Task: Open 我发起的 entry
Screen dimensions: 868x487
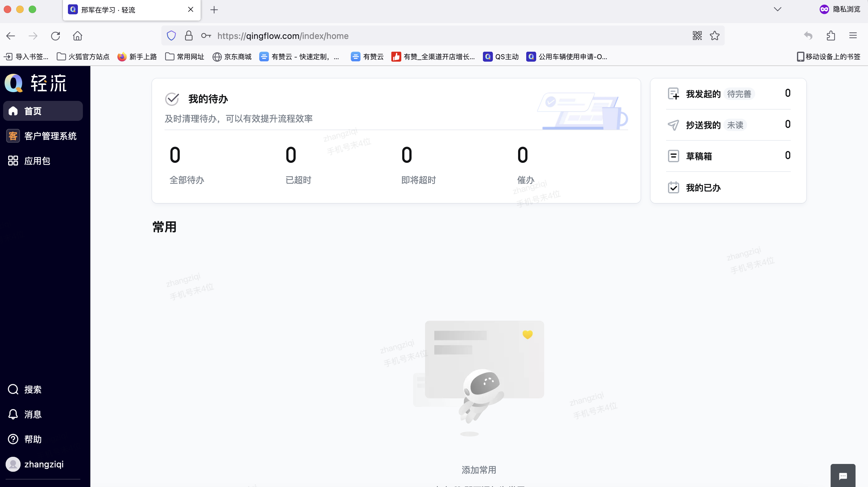Action: pyautogui.click(x=728, y=94)
